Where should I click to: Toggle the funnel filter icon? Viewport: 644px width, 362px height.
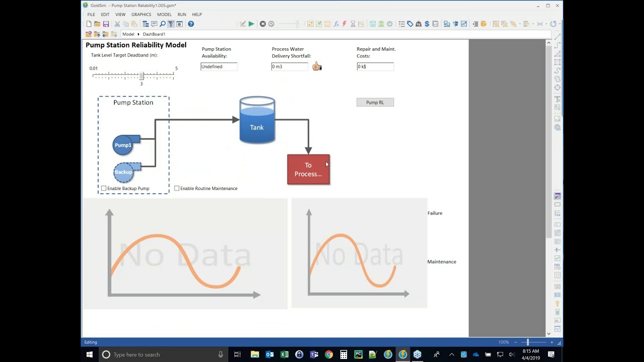pyautogui.click(x=171, y=24)
